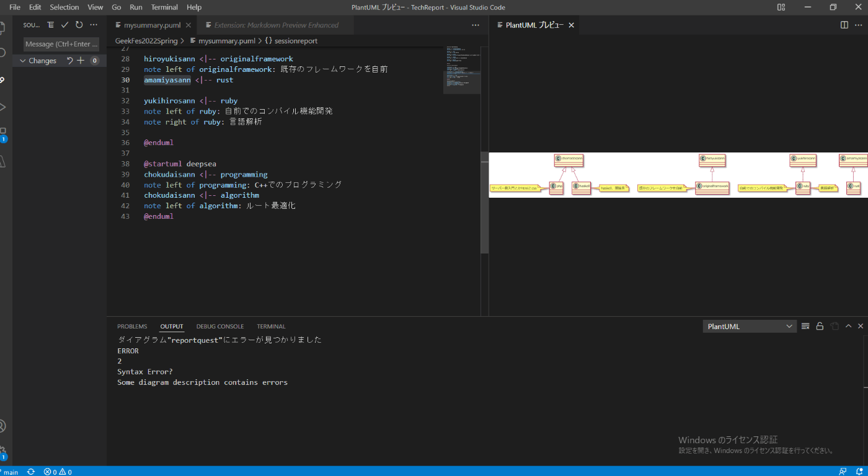Discard all changes icon in Changes row
Viewport: 868px width, 476px height.
69,61
